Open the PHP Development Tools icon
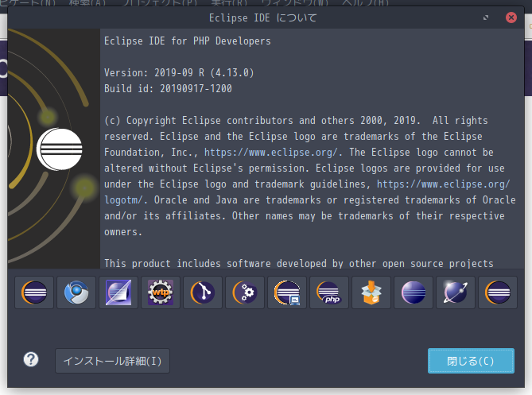Image resolution: width=532 pixels, height=395 pixels. pos(329,292)
